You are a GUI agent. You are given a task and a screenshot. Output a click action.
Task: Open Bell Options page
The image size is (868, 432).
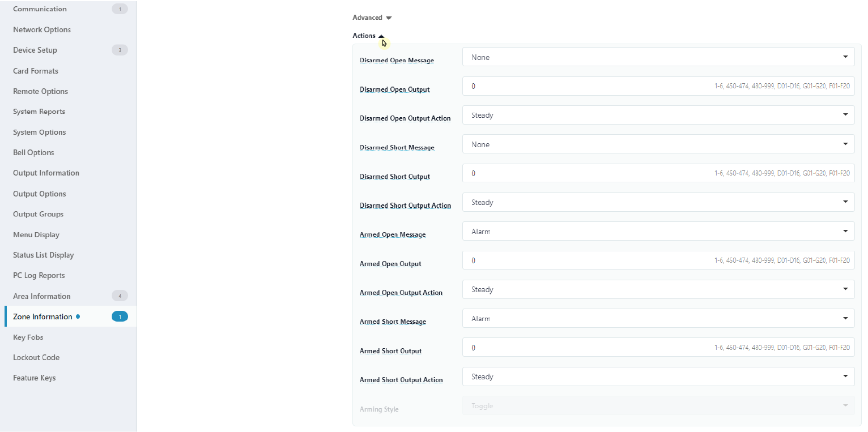[33, 153]
